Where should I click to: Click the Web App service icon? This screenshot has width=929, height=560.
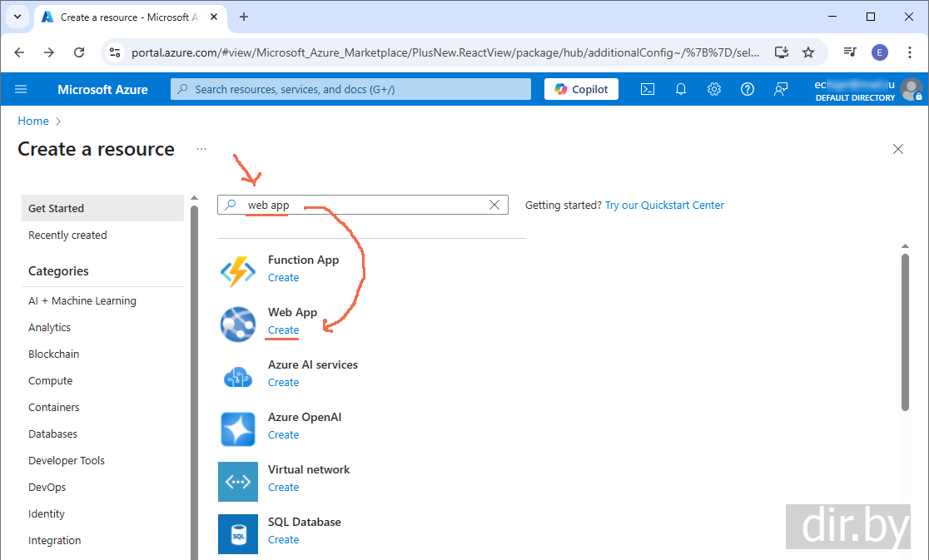[238, 324]
